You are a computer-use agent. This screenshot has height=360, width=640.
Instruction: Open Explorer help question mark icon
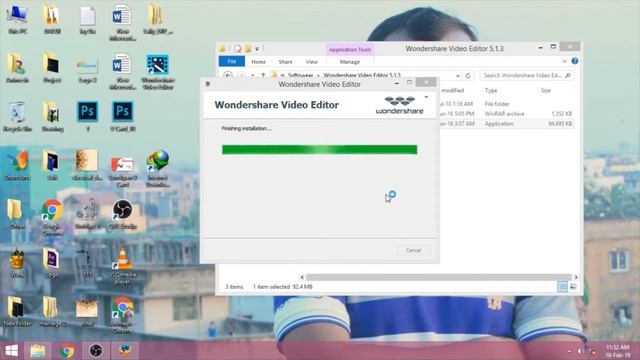click(x=575, y=61)
